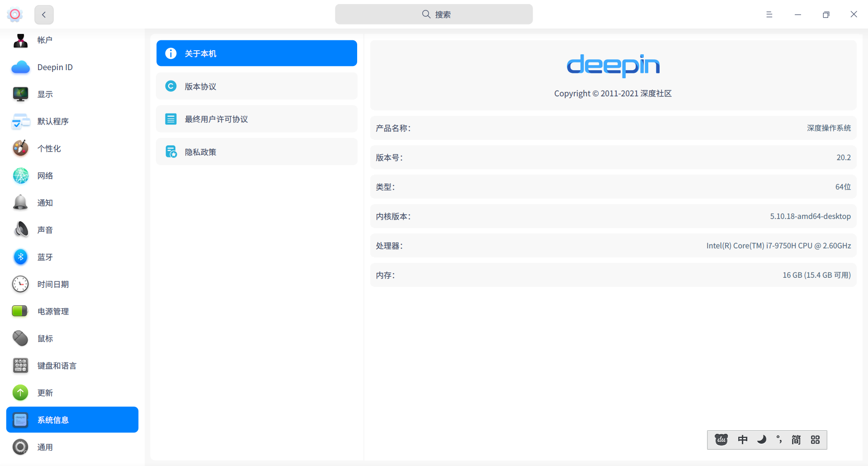Select 帐户 in the sidebar

coord(45,40)
